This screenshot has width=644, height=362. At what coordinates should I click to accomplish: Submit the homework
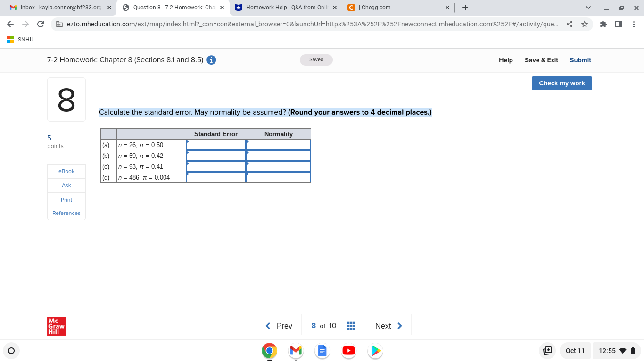580,60
